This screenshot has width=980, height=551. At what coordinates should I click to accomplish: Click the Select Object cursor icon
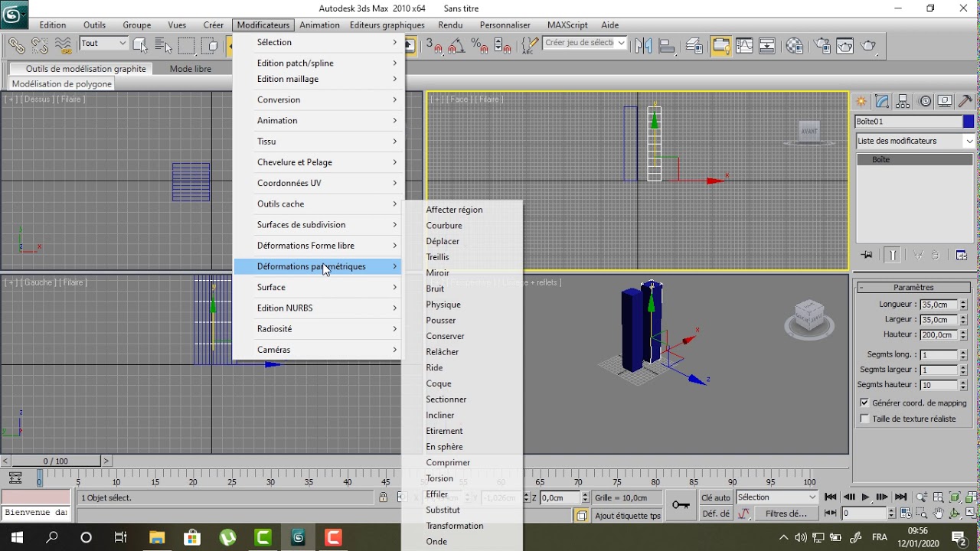(139, 46)
